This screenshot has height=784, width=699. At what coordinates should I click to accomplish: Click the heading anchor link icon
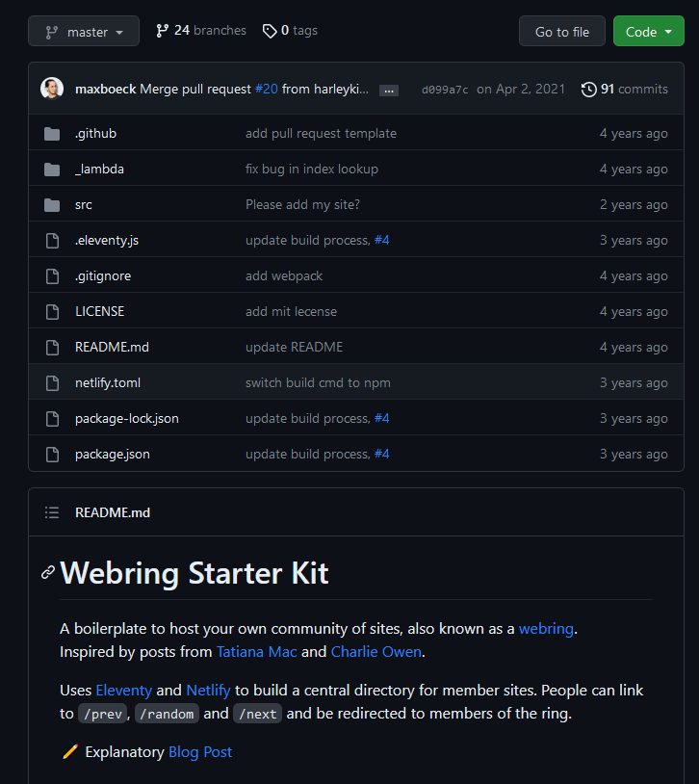48,573
